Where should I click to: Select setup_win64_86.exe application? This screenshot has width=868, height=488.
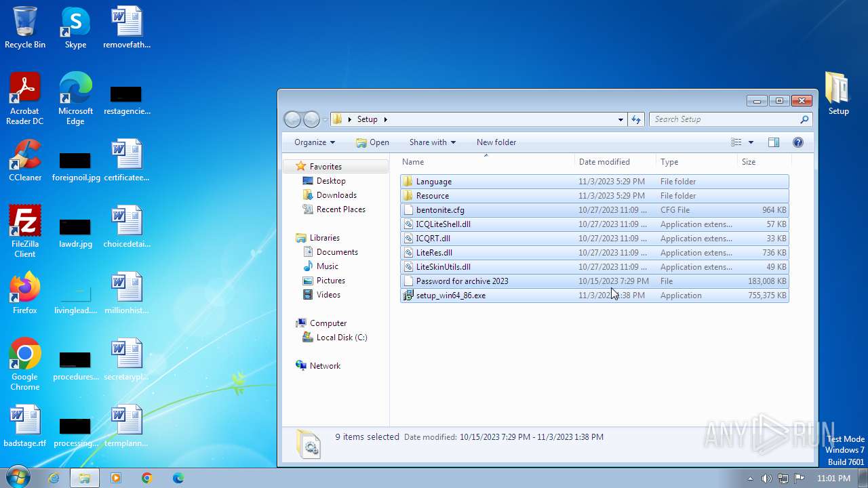(x=595, y=296)
